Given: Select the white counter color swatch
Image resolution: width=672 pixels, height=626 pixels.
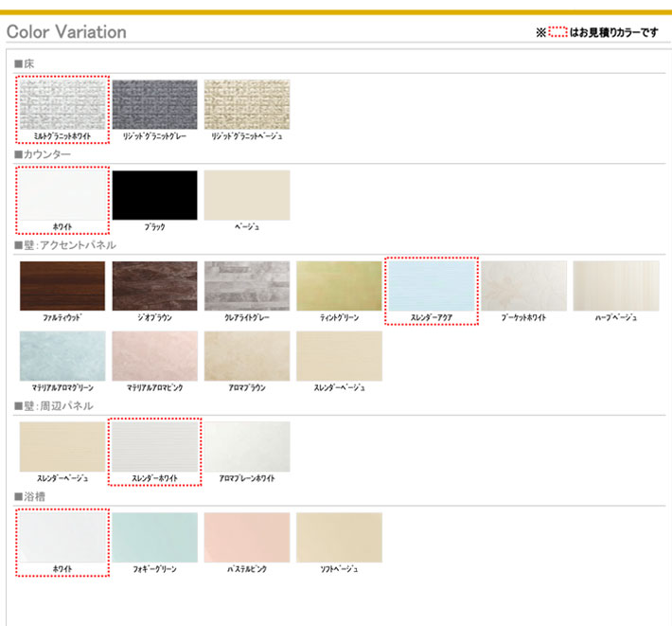Looking at the screenshot, I should pyautogui.click(x=62, y=195).
